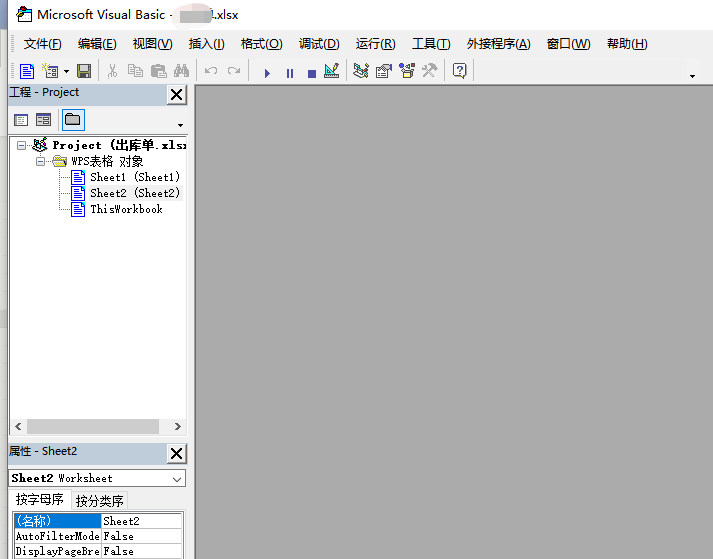Close the 属性 - Sheet2 panel

pyautogui.click(x=176, y=453)
